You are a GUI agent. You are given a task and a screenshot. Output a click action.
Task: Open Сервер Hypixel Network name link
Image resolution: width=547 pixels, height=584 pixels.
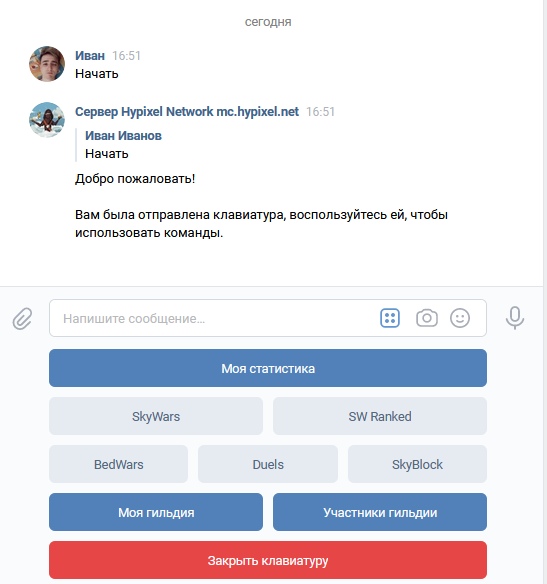tap(187, 111)
